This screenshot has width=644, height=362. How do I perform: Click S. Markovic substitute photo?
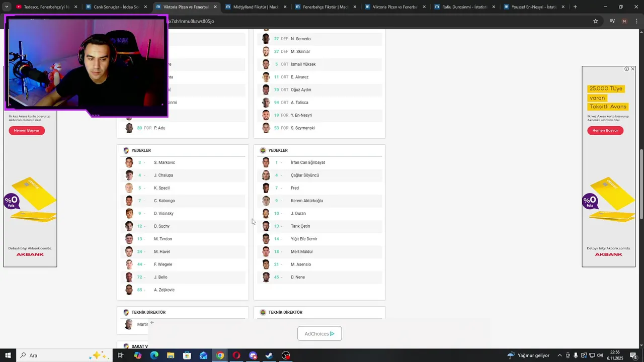click(x=129, y=162)
